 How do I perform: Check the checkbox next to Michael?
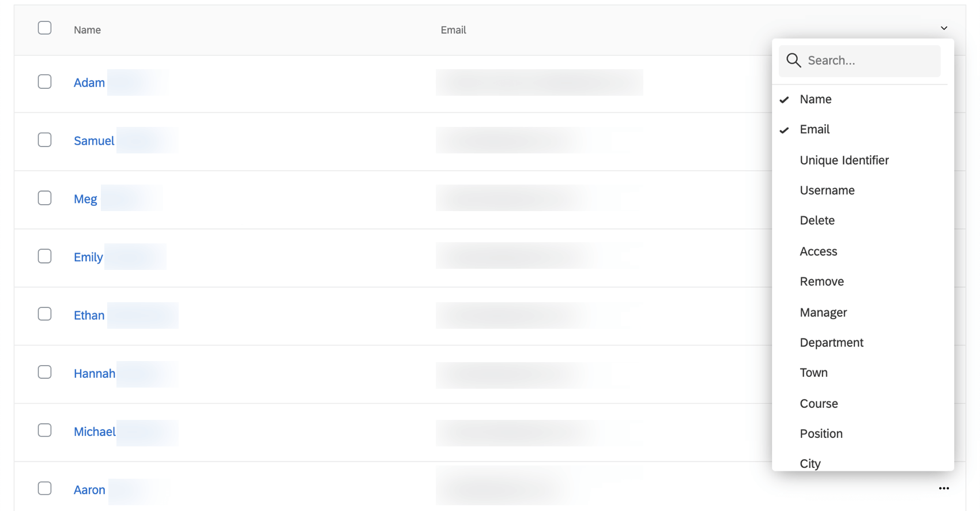coord(44,430)
